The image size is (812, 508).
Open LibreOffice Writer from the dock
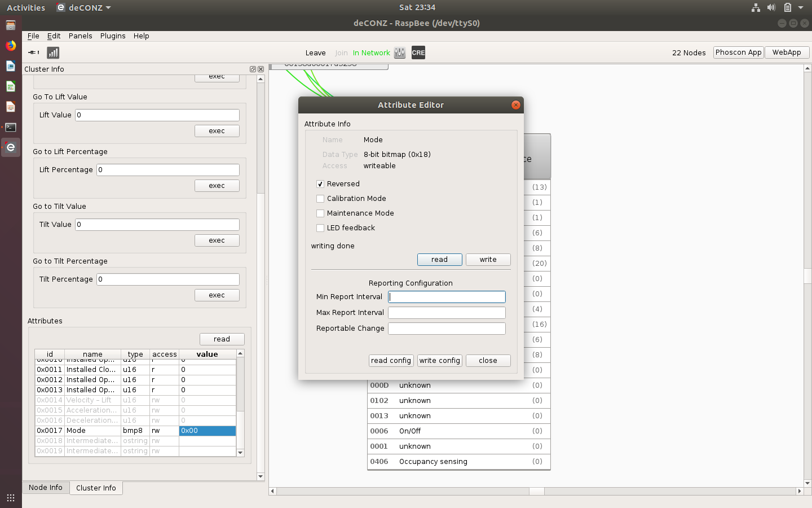point(11,66)
